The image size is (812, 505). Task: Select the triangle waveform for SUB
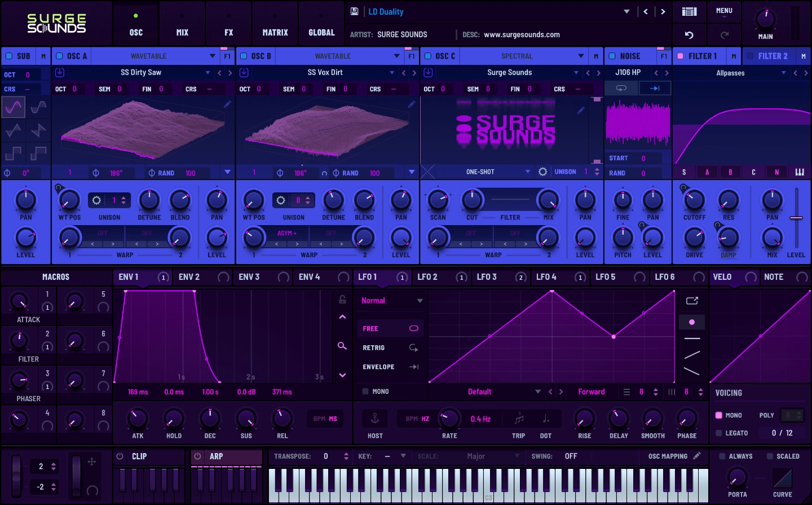pyautogui.click(x=14, y=130)
